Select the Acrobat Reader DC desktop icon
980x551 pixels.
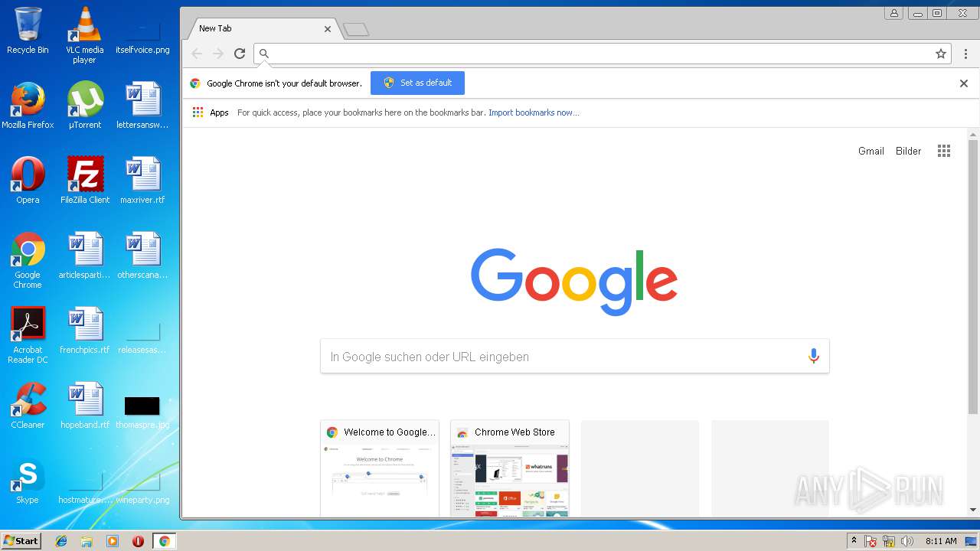(28, 335)
